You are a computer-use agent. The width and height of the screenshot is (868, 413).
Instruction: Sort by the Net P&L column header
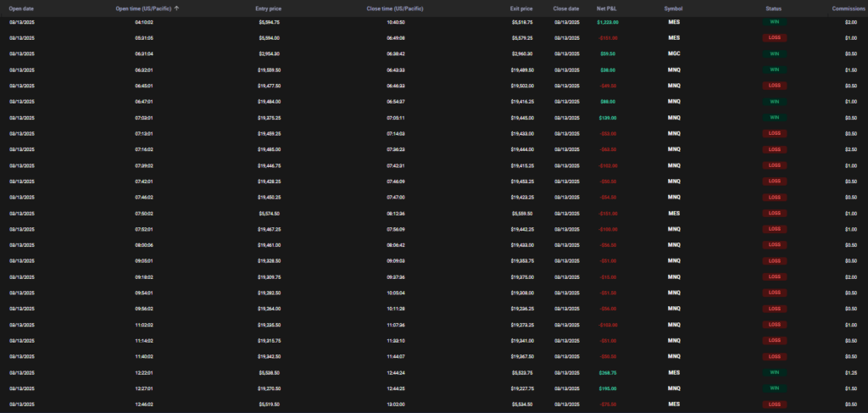pos(607,8)
